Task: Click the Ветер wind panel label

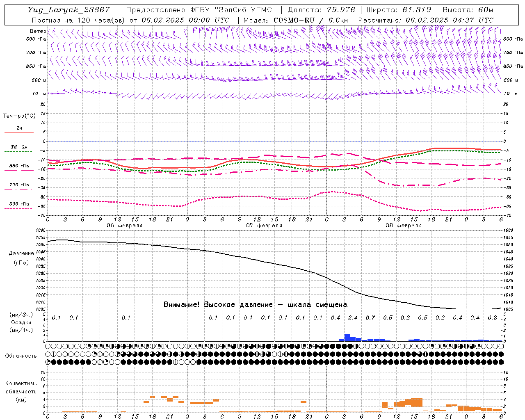Action: tap(38, 31)
